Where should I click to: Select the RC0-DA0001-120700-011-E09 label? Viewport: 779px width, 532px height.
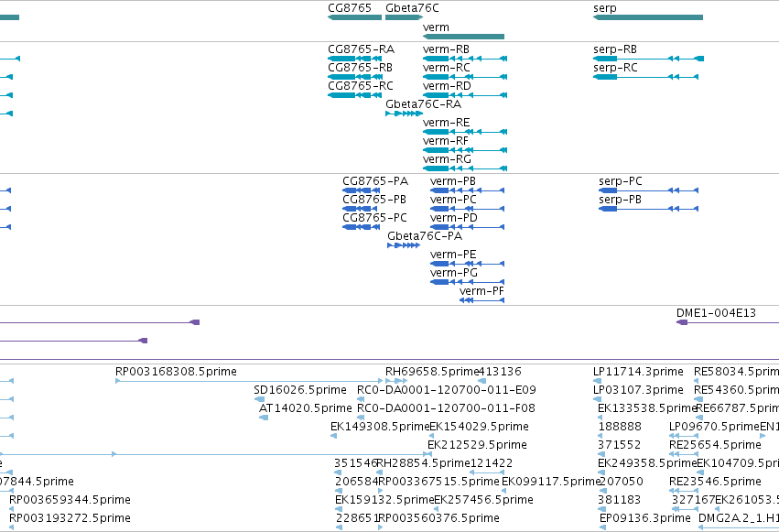447,390
